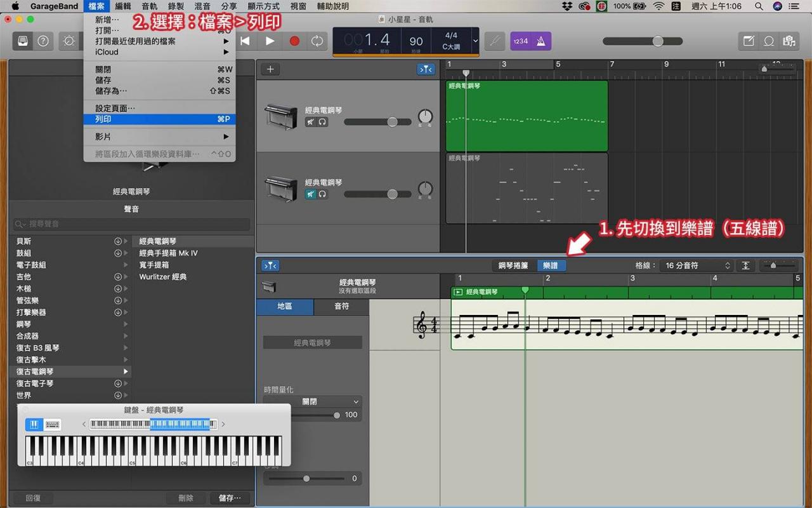
Task: Expand the iCloud submenu in 檔案 menu
Action: coord(159,52)
